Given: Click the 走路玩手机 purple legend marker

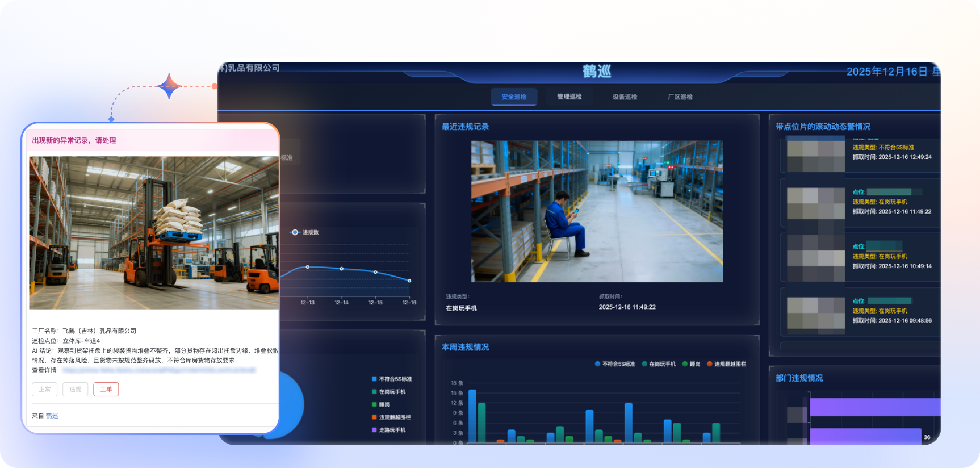Looking at the screenshot, I should click(x=374, y=430).
